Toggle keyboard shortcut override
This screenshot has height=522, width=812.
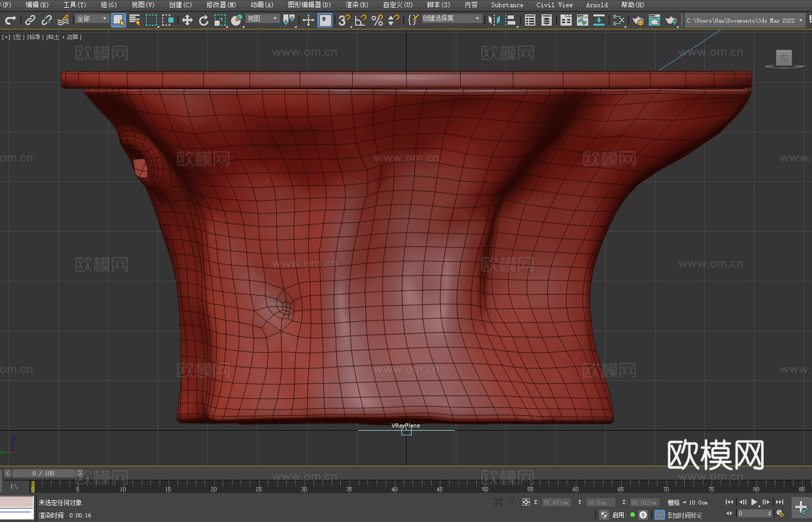tap(325, 20)
